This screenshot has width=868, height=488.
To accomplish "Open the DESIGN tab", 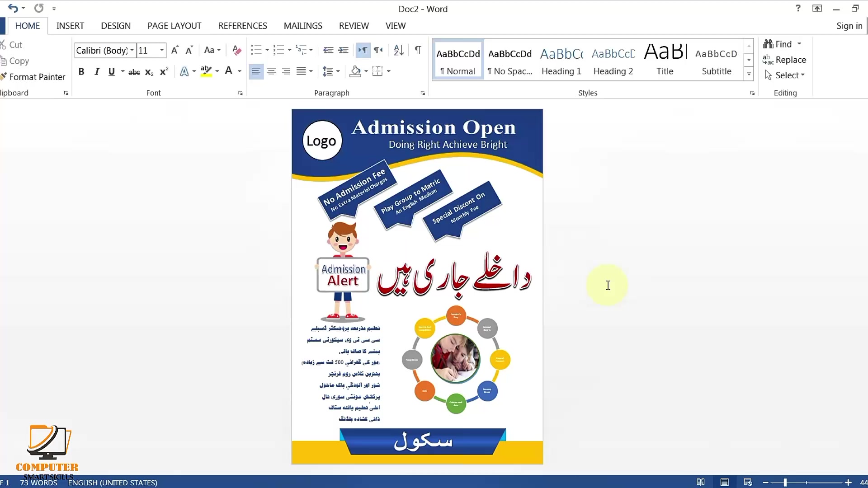I will [116, 26].
